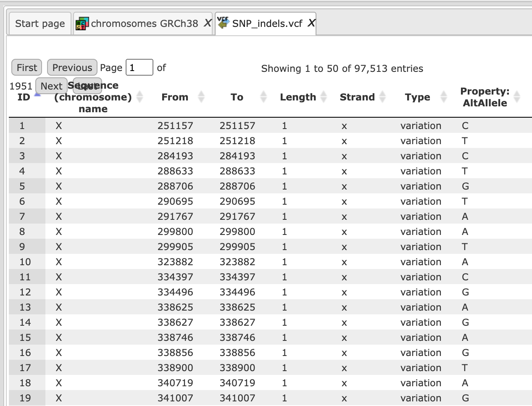Click From value 323882
The width and height of the screenshot is (532, 406).
point(175,262)
